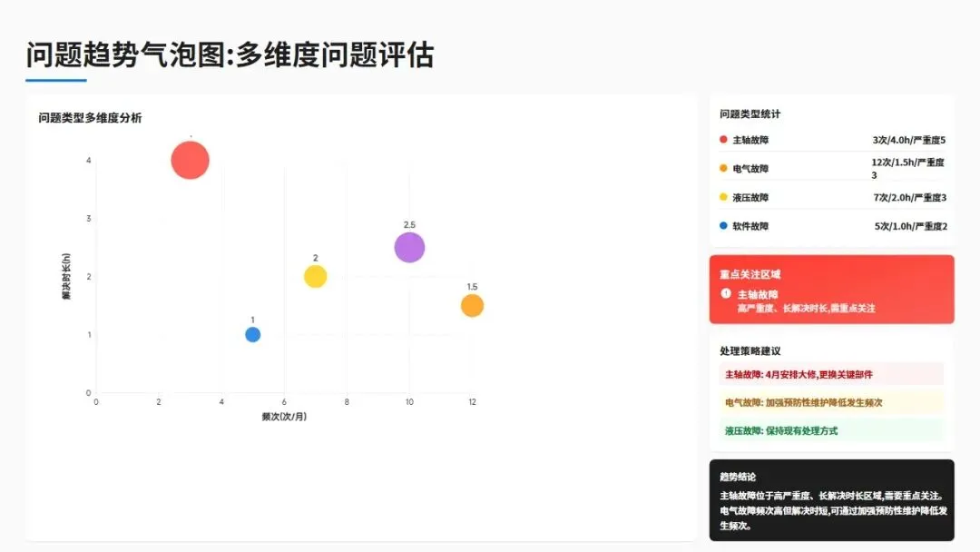Click y-axis tick label 4

point(89,161)
